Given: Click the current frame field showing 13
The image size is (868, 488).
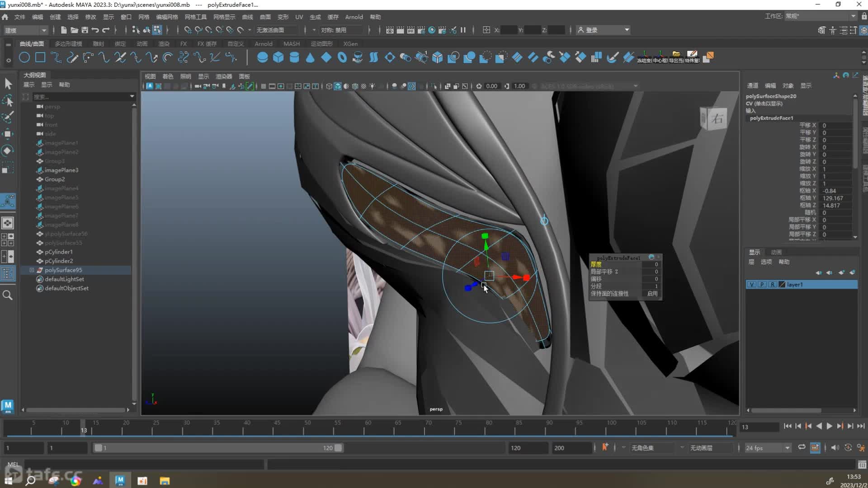Looking at the screenshot, I should point(759,427).
